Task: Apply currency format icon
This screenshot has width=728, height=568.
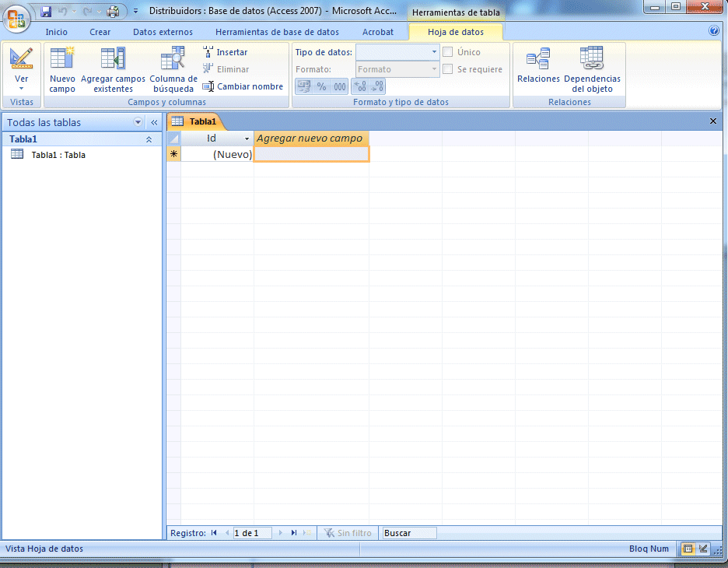Action: click(x=304, y=86)
